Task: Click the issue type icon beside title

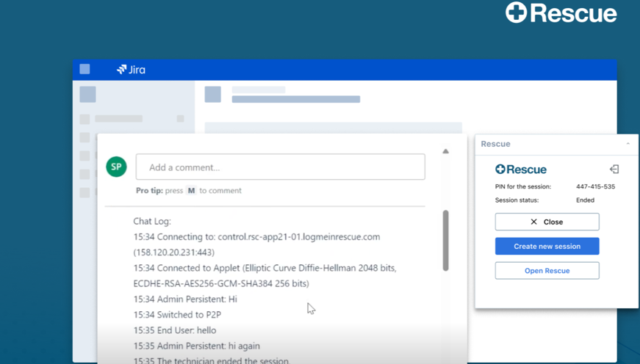Action: click(x=212, y=94)
